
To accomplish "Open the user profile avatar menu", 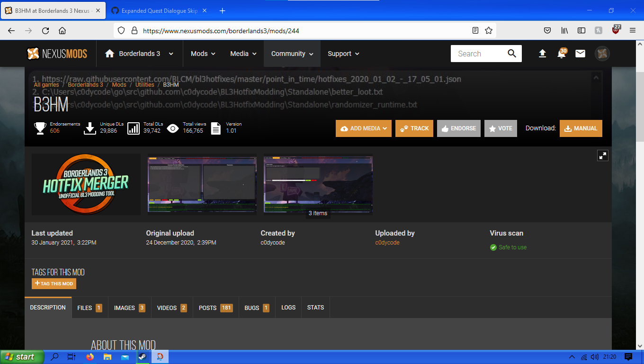I will point(602,54).
